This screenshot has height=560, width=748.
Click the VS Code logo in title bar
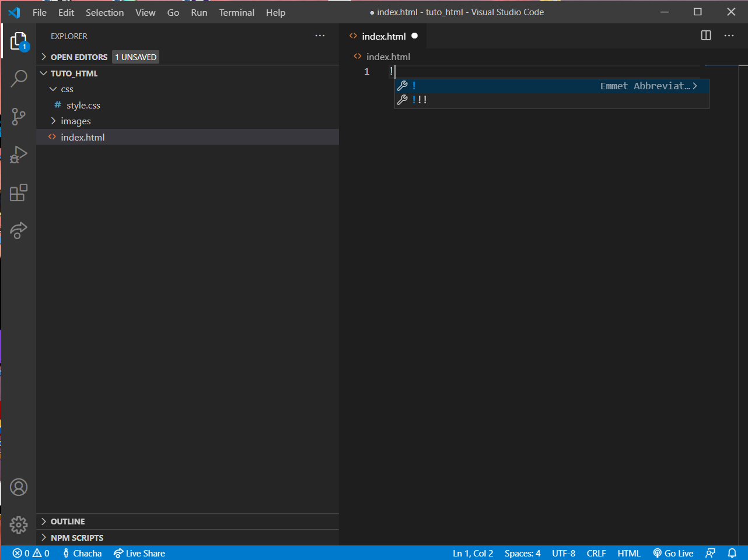point(15,12)
